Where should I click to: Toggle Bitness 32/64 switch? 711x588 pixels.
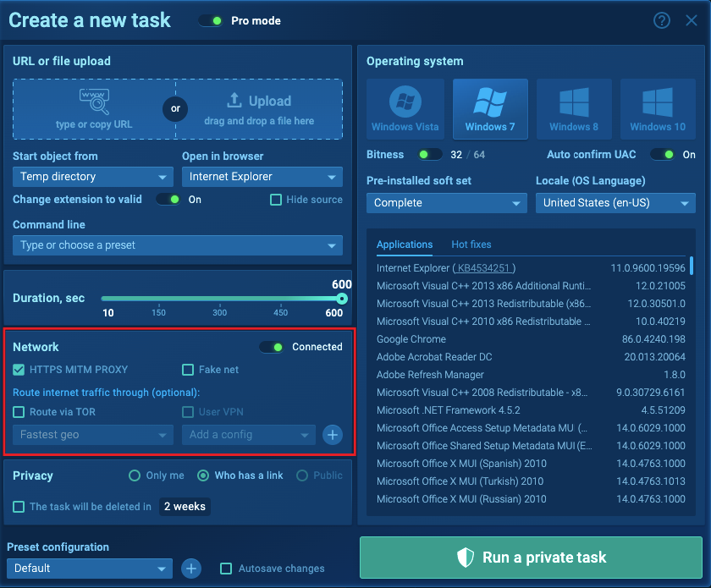coord(430,155)
